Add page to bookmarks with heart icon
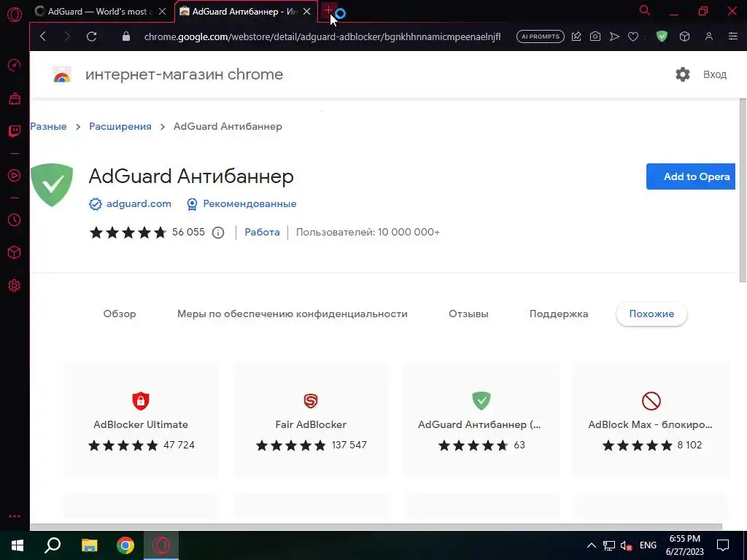Image resolution: width=747 pixels, height=560 pixels. pyautogui.click(x=633, y=36)
